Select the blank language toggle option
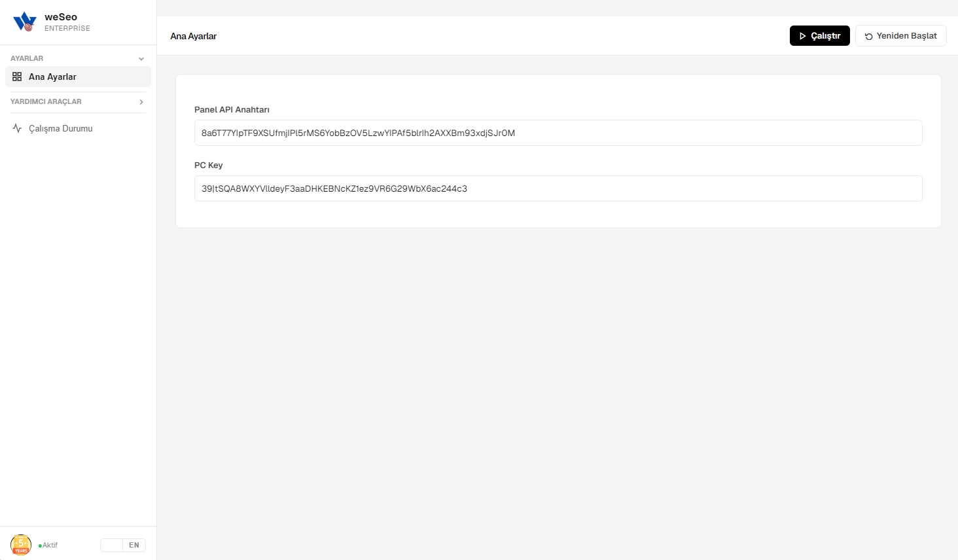This screenshot has width=958, height=560. point(112,545)
